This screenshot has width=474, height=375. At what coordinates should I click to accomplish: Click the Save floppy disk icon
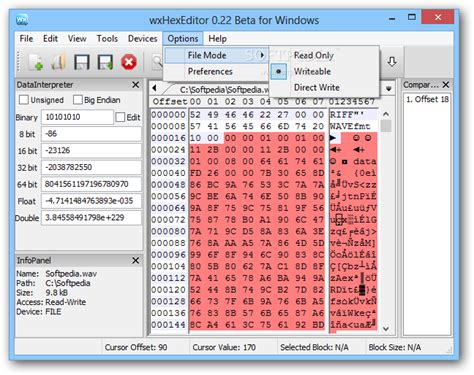coord(82,62)
